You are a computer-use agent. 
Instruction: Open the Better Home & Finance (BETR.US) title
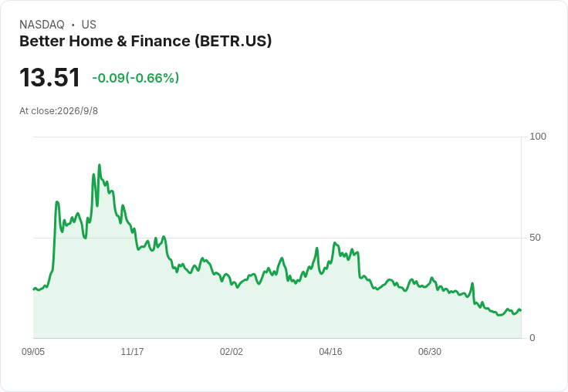point(145,42)
